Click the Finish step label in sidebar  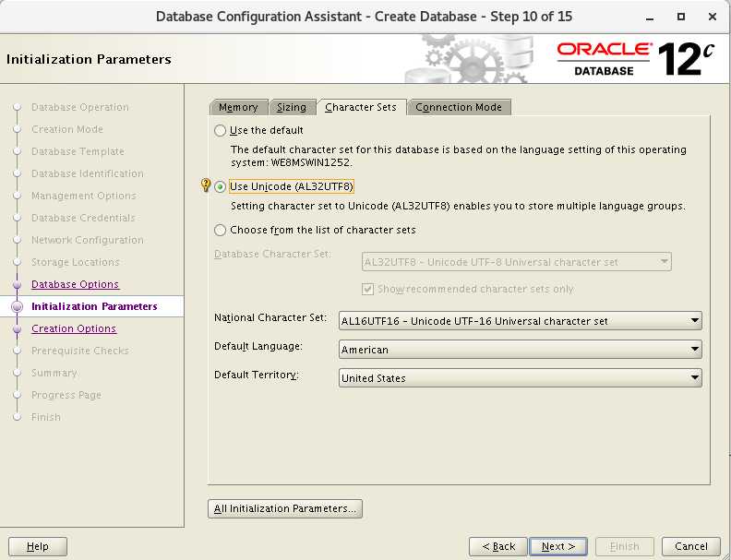46,417
